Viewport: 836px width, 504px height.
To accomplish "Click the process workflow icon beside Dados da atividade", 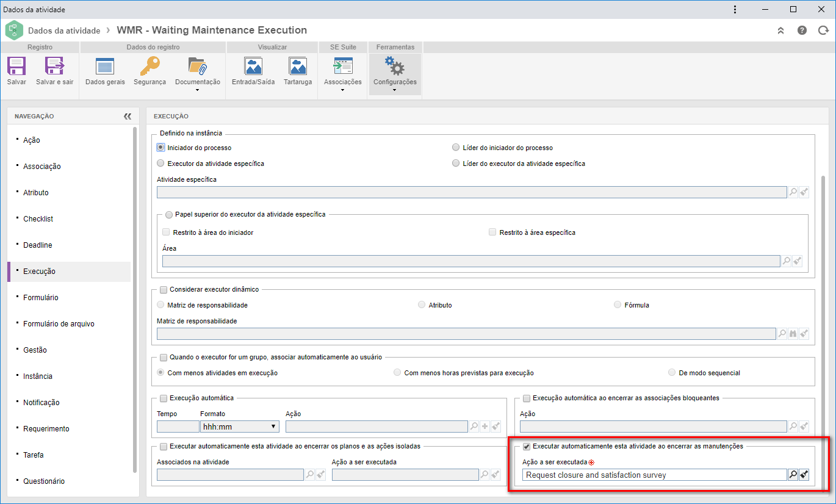I will 14,30.
